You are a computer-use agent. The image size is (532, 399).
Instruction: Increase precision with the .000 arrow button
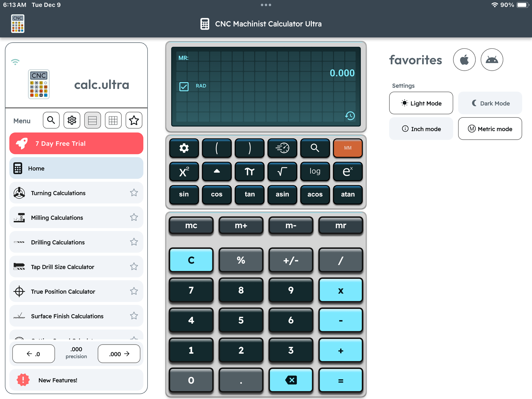click(x=119, y=354)
